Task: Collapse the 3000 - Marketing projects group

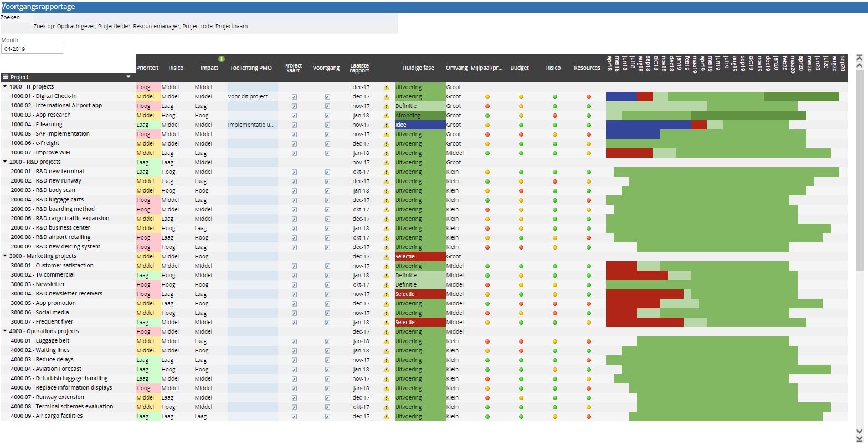Action: point(5,256)
